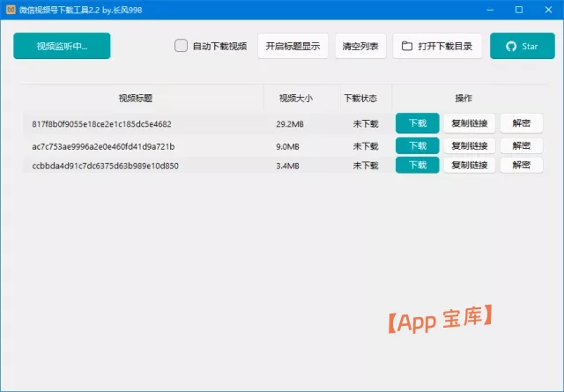Viewport: 564px width, 392px height.
Task: Select title ac7c753ae9996a2e0e460fd41d9a721b
Action: tap(103, 147)
